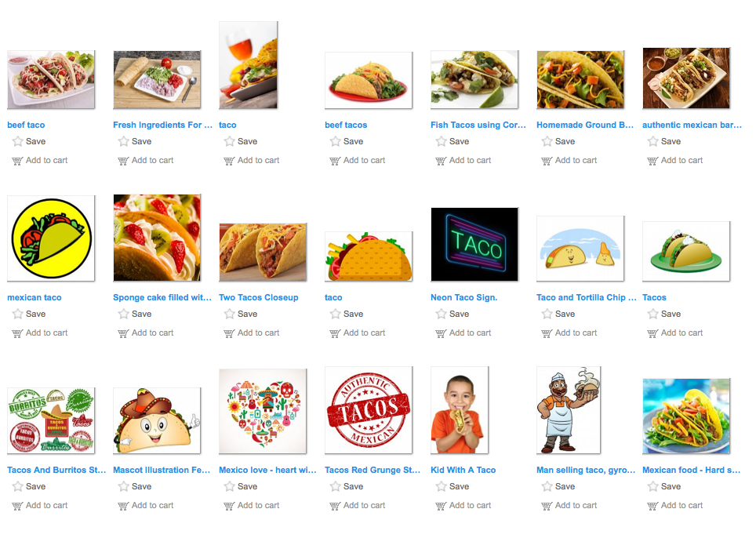
Task: Add 'Tacos And Burritos St...' to cart
Action: [40, 506]
